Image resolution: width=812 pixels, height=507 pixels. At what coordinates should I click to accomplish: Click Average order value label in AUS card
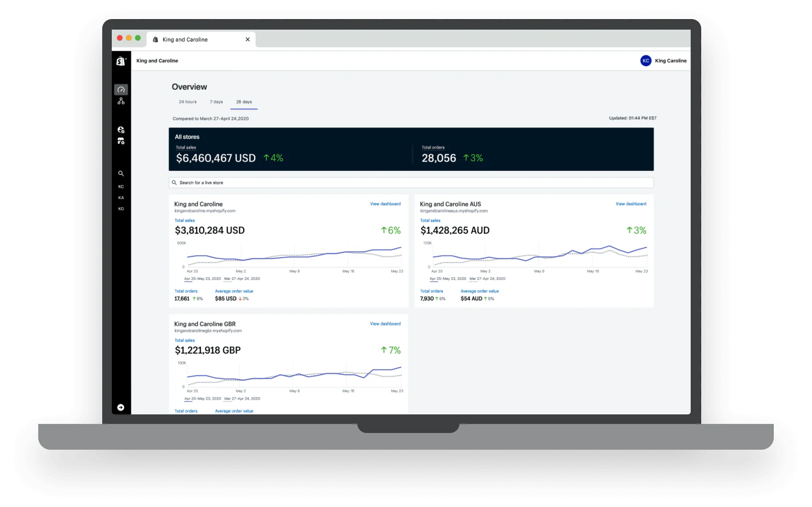[x=480, y=291]
